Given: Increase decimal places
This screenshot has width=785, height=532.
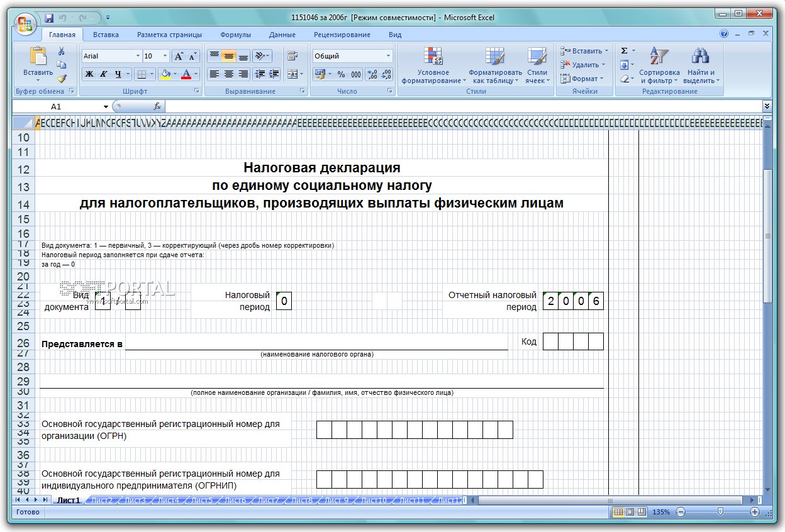Looking at the screenshot, I should (372, 74).
